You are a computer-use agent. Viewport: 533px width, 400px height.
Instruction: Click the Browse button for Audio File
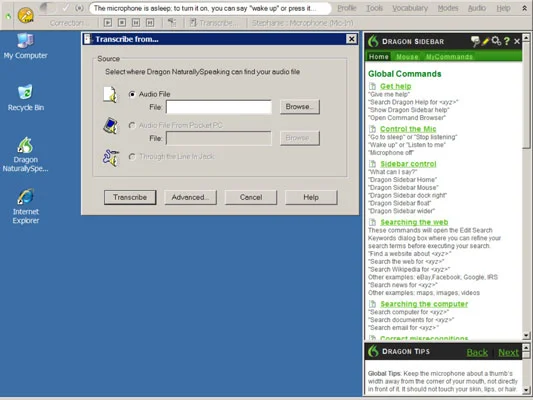(x=300, y=107)
